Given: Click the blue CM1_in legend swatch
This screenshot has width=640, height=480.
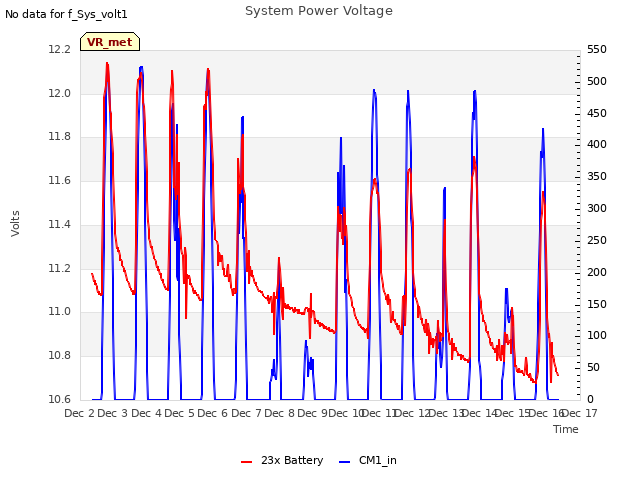Looking at the screenshot, I should 344,461.
